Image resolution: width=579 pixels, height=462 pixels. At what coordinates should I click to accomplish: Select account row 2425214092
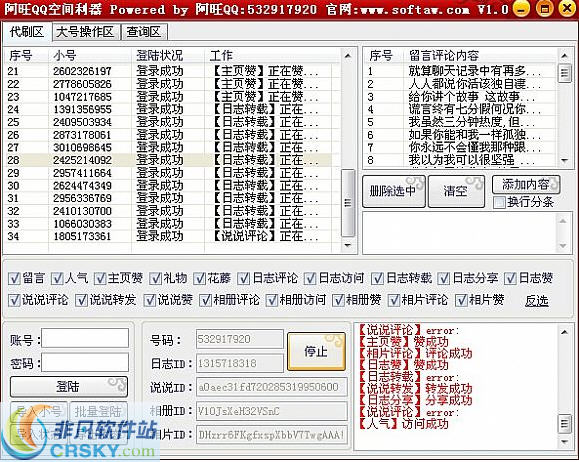pyautogui.click(x=168, y=160)
